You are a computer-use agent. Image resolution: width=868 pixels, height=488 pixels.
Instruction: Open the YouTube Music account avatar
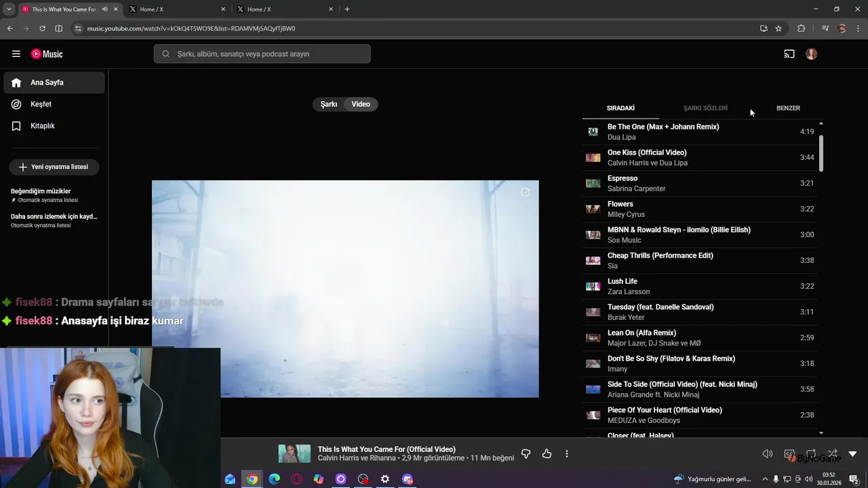tap(812, 54)
